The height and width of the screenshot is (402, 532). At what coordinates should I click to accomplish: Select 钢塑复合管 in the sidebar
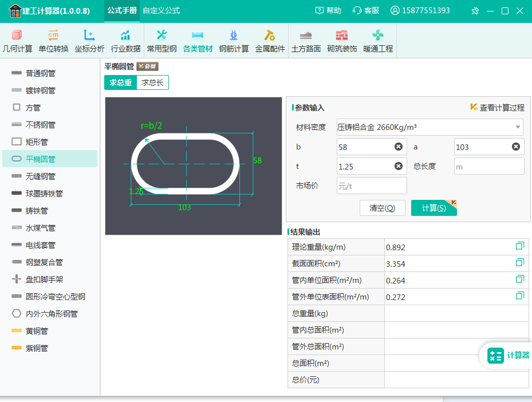click(50, 262)
